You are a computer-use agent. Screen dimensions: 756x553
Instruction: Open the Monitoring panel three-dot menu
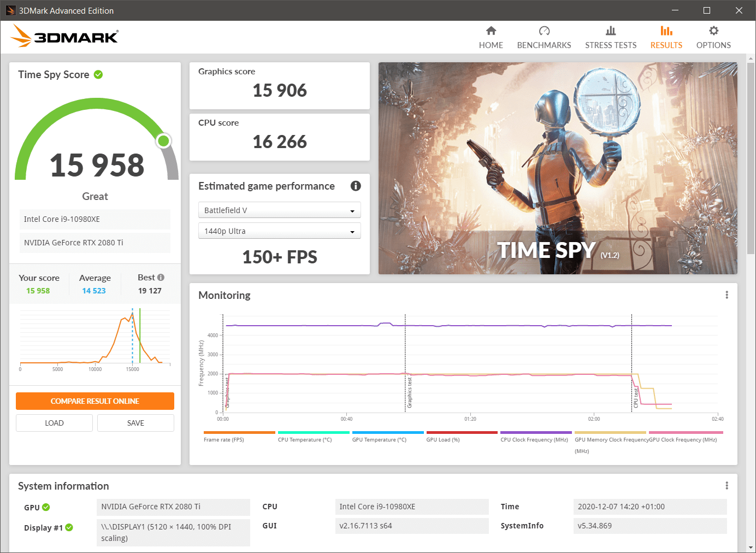tap(727, 295)
